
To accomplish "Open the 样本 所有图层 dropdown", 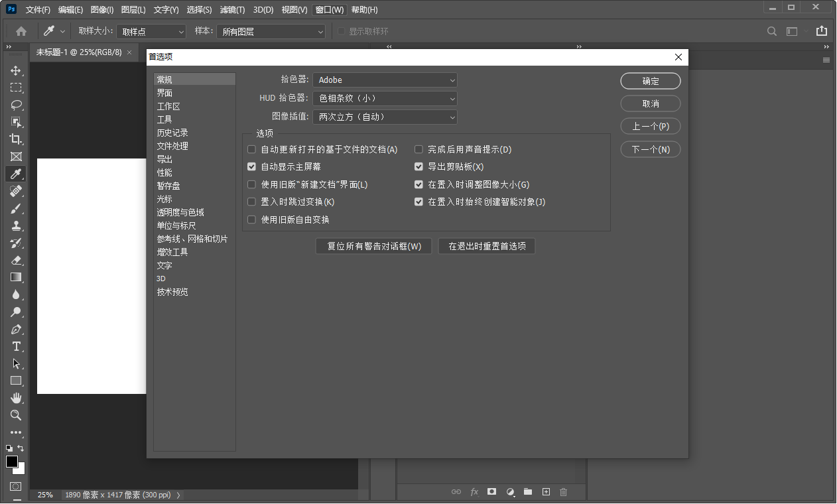I will (x=271, y=31).
